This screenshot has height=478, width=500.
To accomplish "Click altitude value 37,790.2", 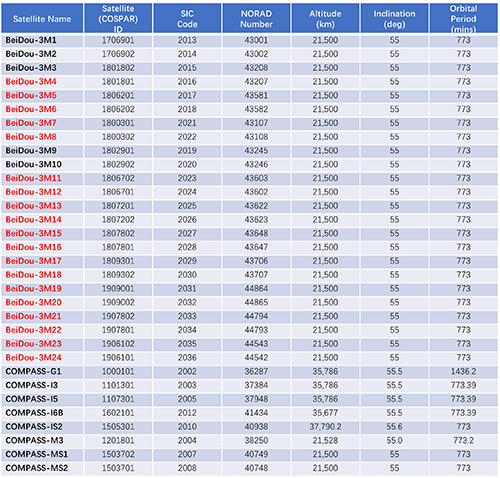I will click(325, 427).
